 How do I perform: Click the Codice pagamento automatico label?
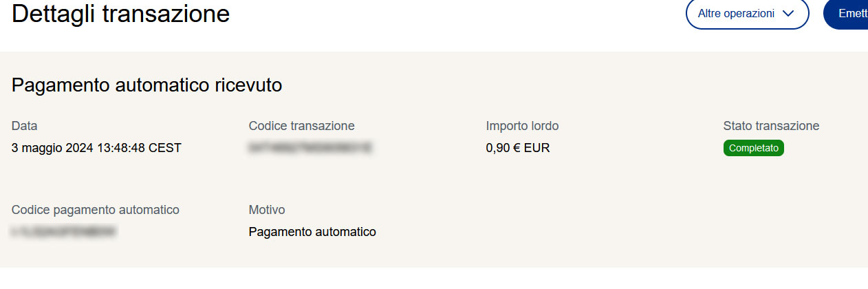pos(96,210)
